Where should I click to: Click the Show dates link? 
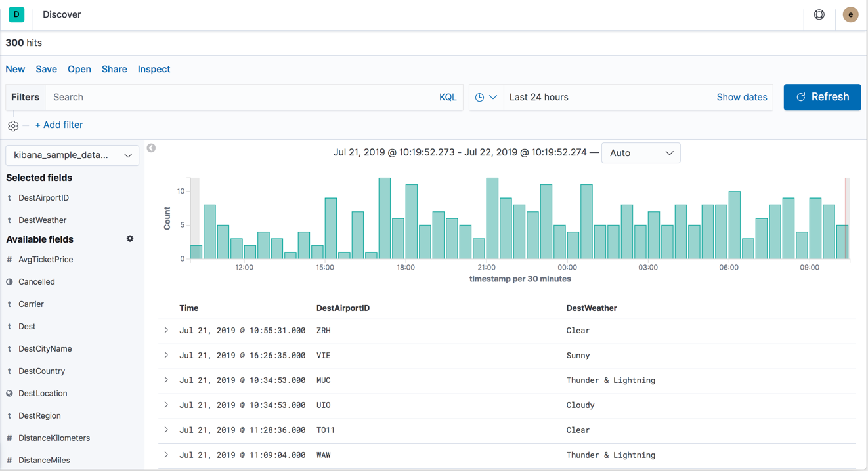pos(741,97)
